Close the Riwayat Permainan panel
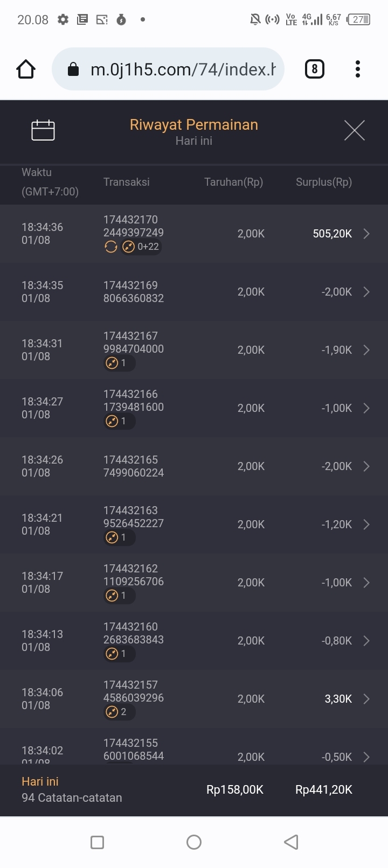The height and width of the screenshot is (868, 388). coord(355,130)
